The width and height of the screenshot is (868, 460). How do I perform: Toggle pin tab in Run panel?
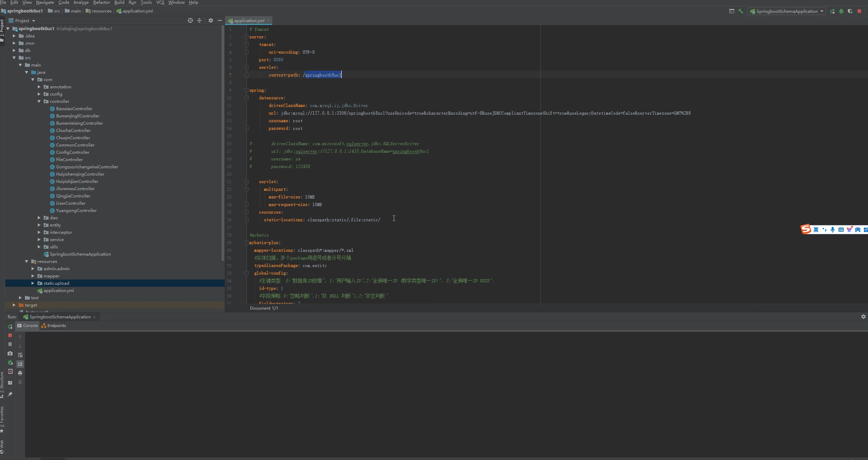pyautogui.click(x=10, y=394)
